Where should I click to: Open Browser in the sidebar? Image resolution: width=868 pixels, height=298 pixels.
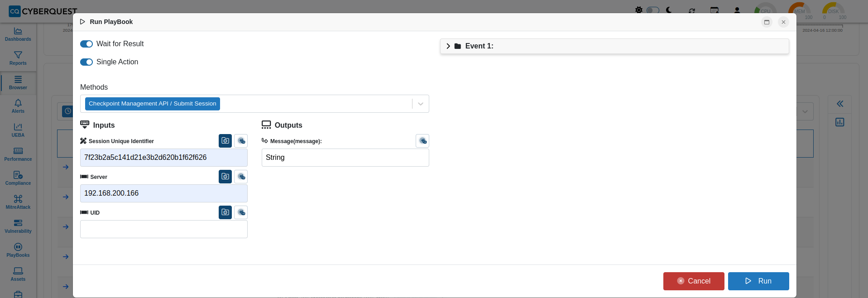point(18,83)
